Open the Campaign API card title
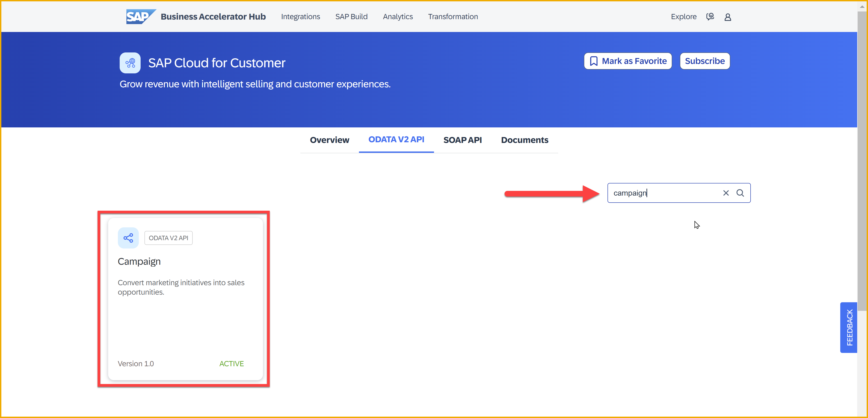 [x=139, y=262]
